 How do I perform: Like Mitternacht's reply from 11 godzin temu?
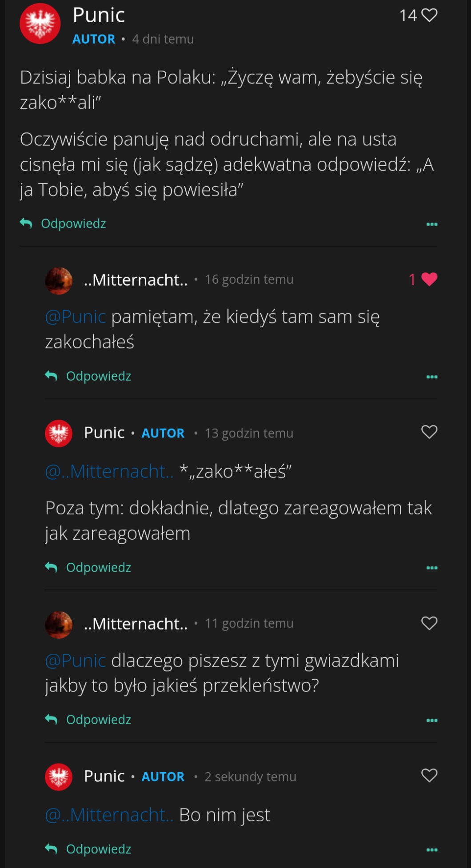tap(429, 623)
